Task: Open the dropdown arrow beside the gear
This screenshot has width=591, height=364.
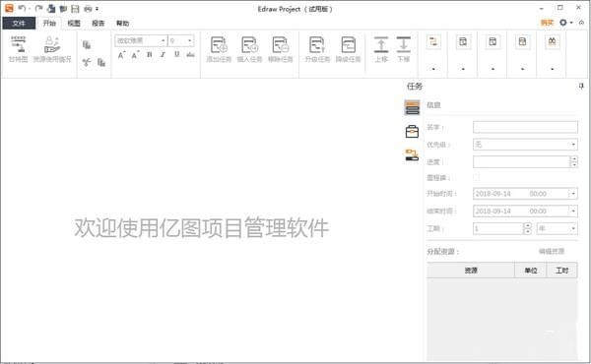Action: 571,23
